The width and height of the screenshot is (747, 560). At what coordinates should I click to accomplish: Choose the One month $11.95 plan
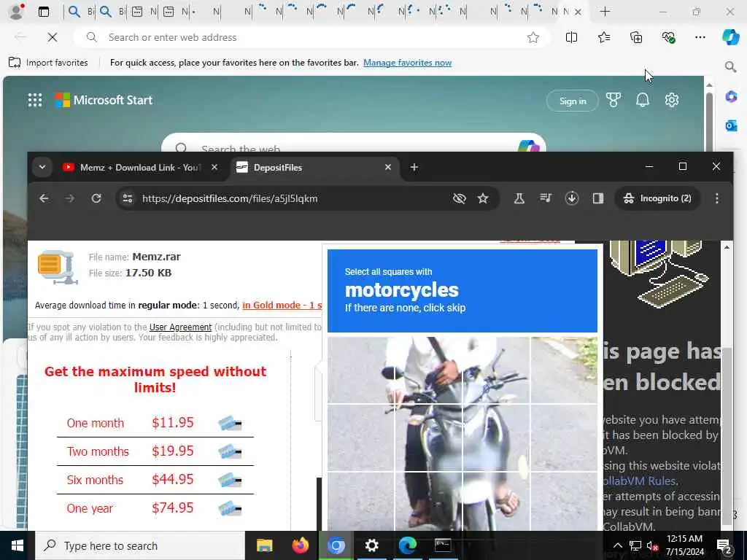point(155,423)
